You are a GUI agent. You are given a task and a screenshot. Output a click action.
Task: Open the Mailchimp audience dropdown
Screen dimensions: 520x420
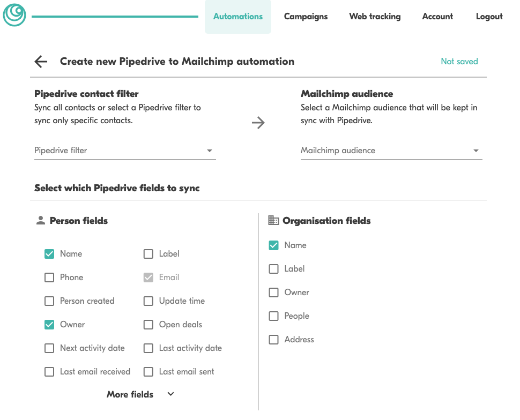391,151
